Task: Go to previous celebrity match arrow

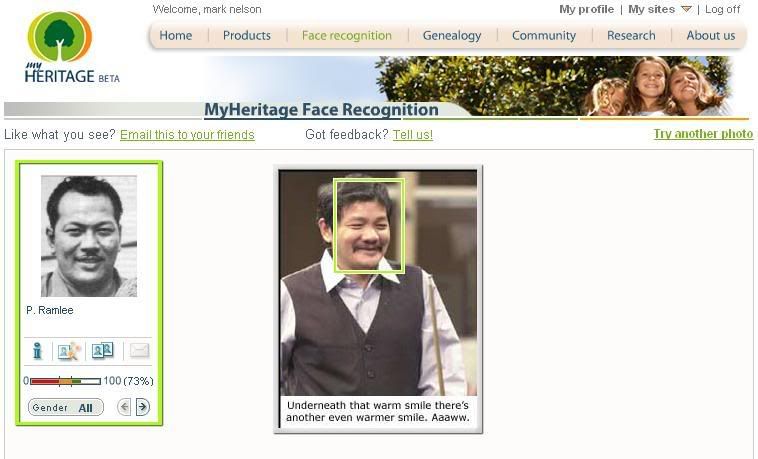Action: coord(124,407)
